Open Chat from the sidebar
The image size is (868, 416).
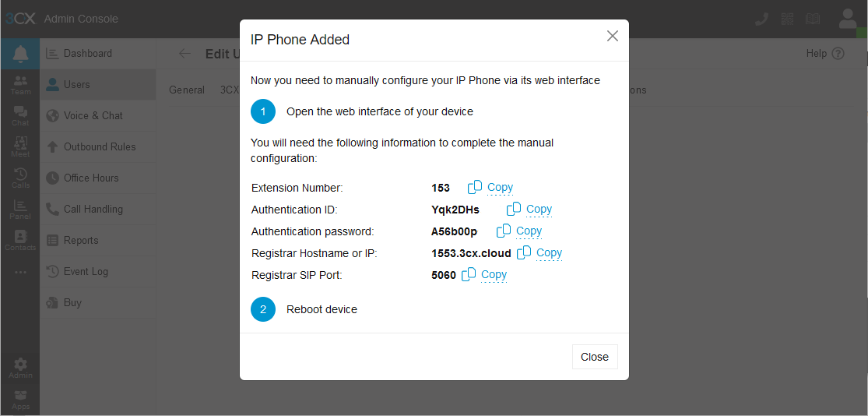[20, 116]
